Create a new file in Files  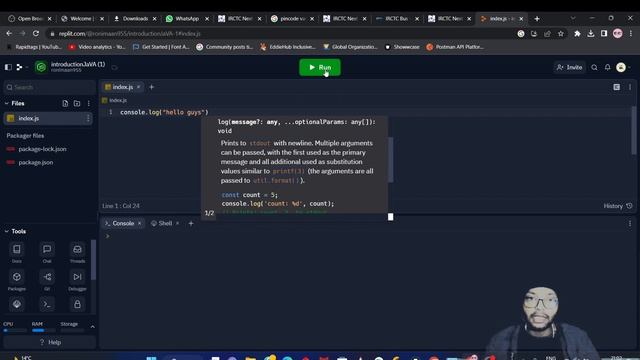click(x=65, y=103)
